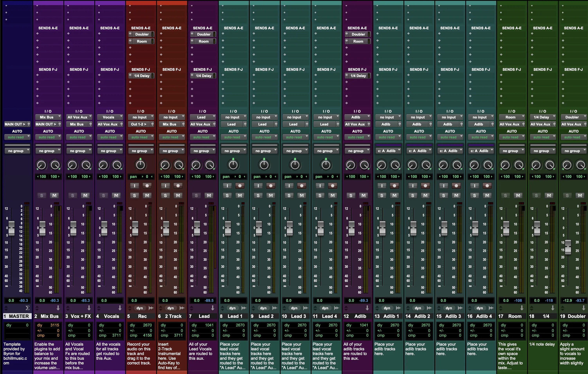588x374 pixels.
Task: Click the track type arrow on Lead aux
Action: click(x=213, y=308)
